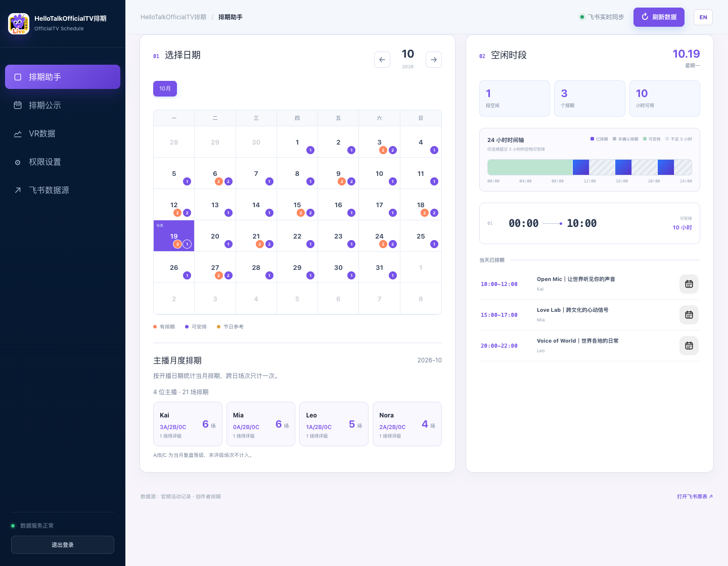
Task: Open Leo's monthly schedule card
Action: (334, 424)
